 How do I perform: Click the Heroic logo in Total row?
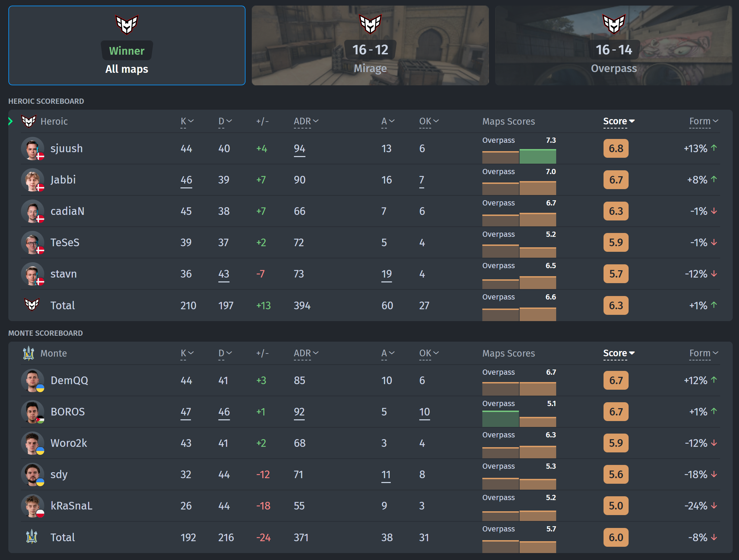click(x=32, y=305)
